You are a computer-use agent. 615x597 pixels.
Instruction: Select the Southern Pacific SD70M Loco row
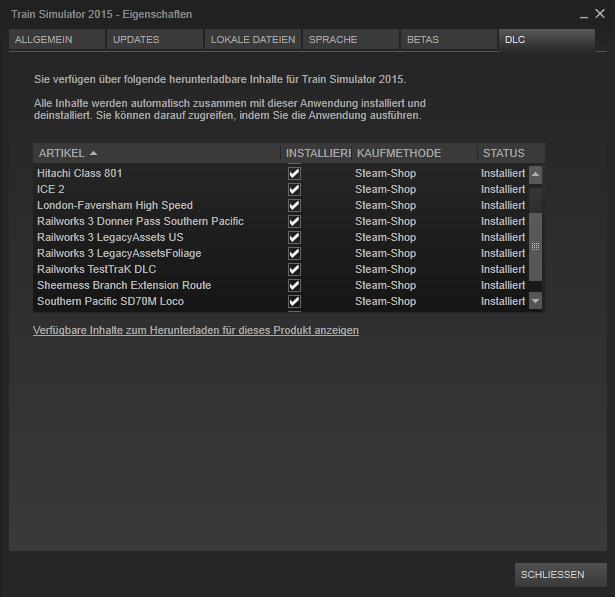pos(280,301)
